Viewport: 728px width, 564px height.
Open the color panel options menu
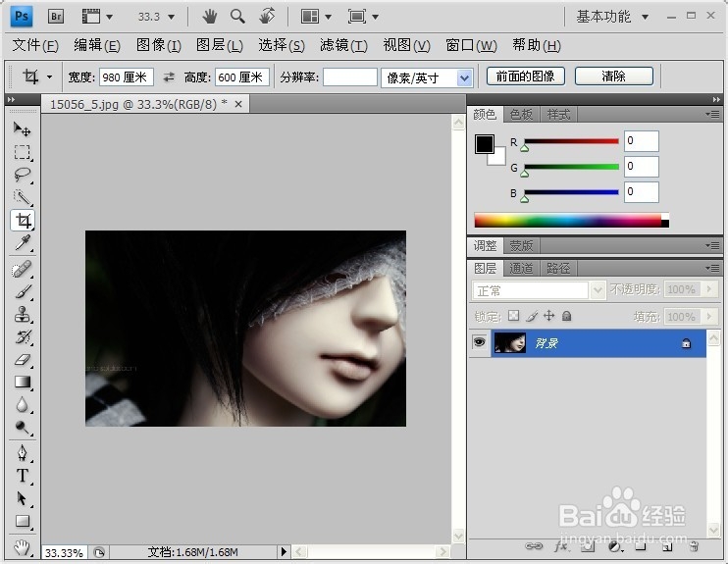tap(712, 114)
